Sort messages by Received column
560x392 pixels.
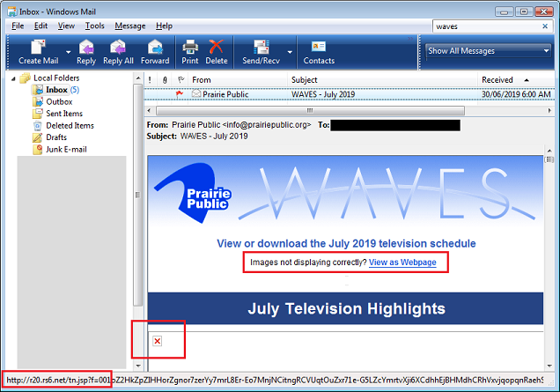point(516,80)
